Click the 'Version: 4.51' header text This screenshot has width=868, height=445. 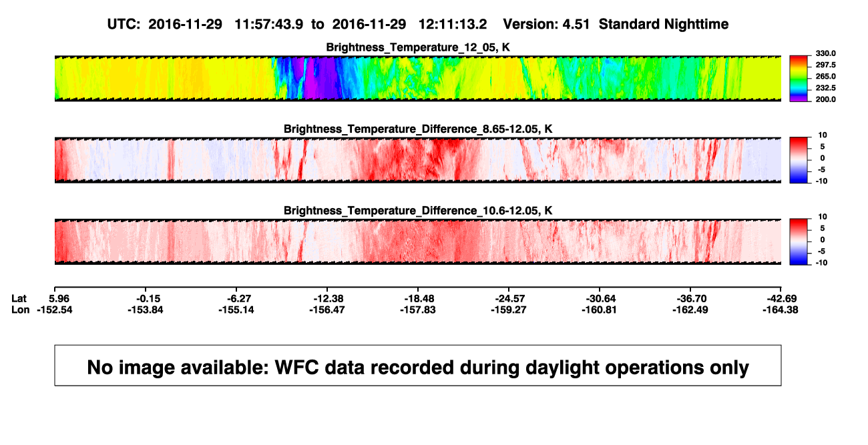pos(548,24)
